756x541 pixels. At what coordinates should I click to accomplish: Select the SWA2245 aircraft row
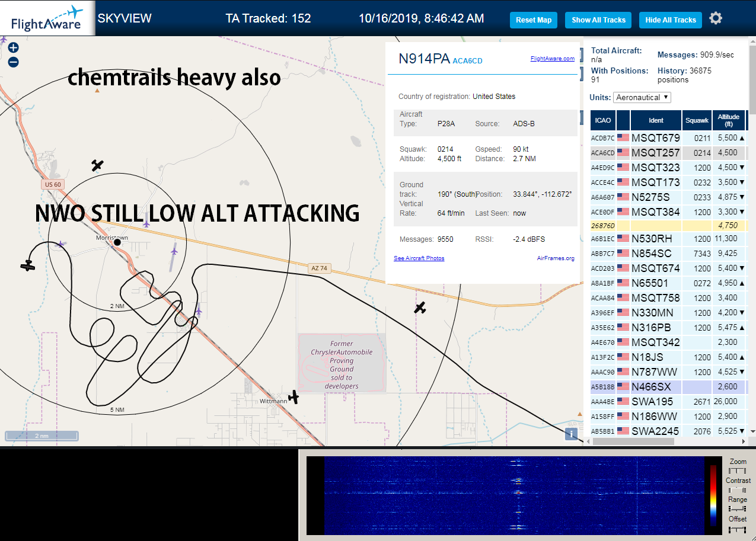coord(668,431)
